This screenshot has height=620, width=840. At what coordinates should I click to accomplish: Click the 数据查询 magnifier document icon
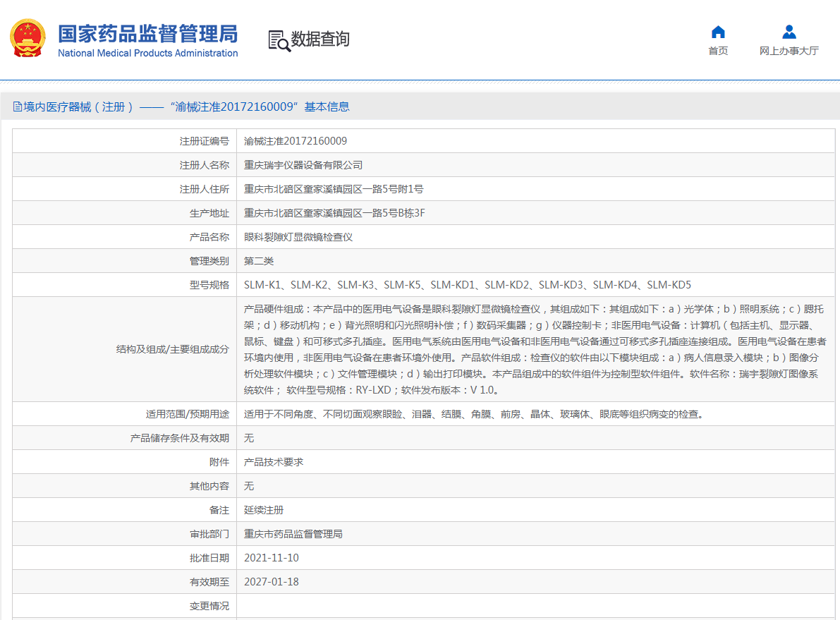coord(279,40)
